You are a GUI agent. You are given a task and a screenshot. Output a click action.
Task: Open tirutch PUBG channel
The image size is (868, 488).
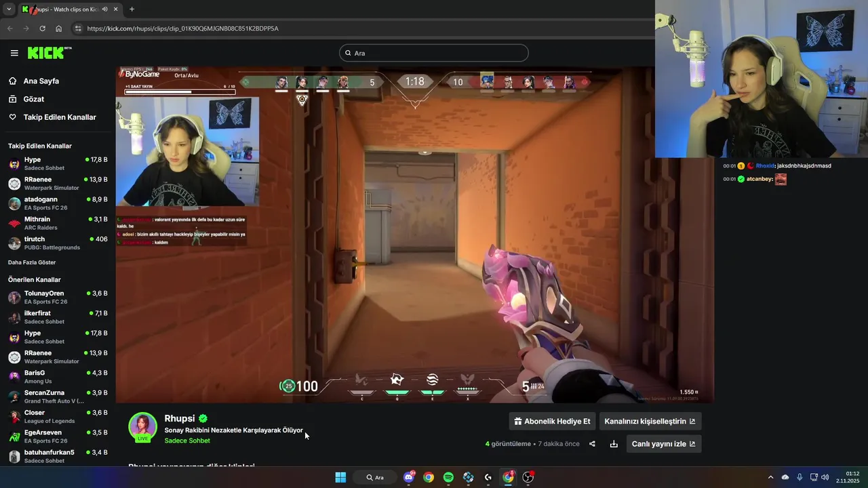[58, 243]
